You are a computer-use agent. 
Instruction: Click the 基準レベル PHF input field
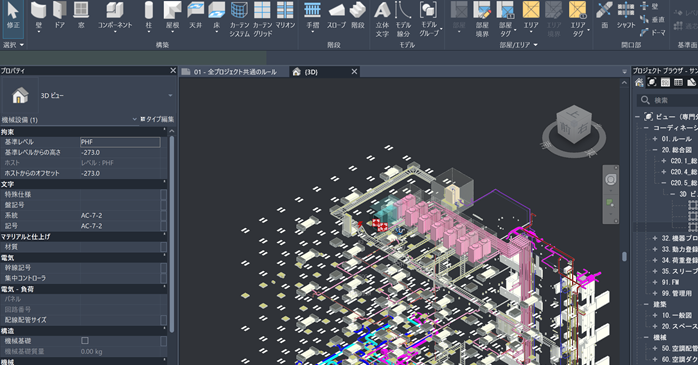120,142
